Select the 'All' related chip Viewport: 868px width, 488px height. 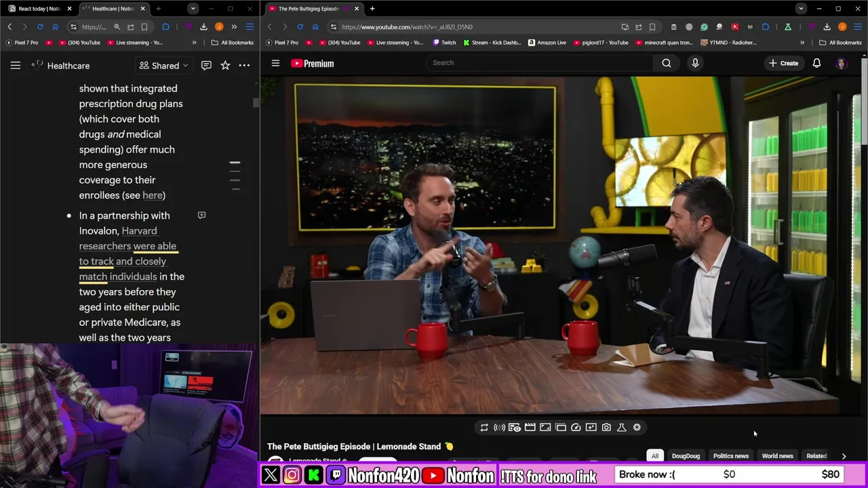(x=655, y=456)
